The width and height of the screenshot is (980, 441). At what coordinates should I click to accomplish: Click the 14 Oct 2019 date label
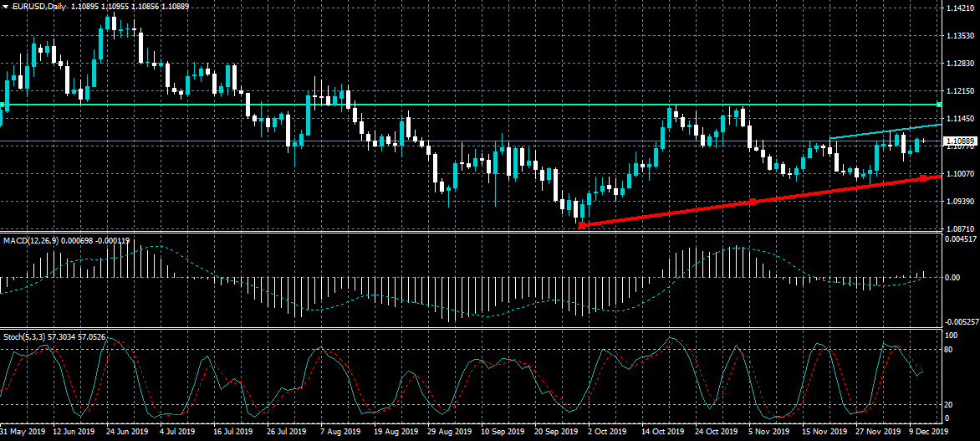(x=663, y=432)
